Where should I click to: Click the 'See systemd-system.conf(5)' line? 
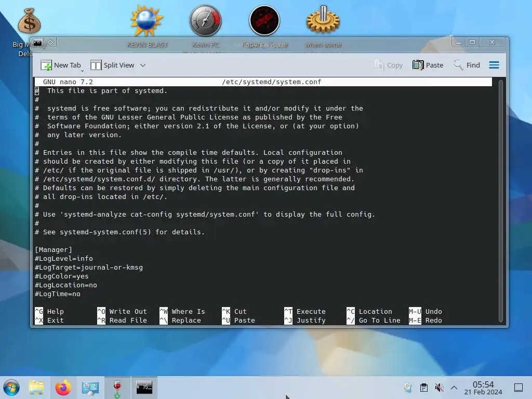click(x=120, y=232)
